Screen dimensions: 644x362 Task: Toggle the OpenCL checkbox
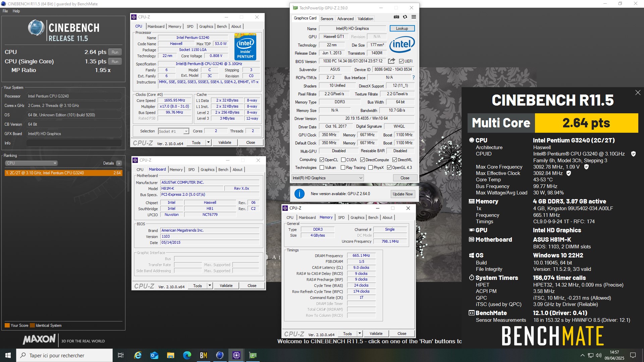tap(322, 160)
